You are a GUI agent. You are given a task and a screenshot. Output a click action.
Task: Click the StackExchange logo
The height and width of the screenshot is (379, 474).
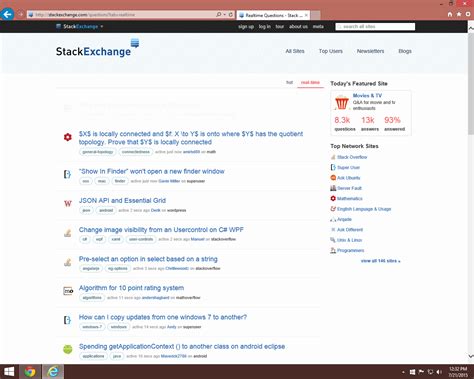pos(97,48)
